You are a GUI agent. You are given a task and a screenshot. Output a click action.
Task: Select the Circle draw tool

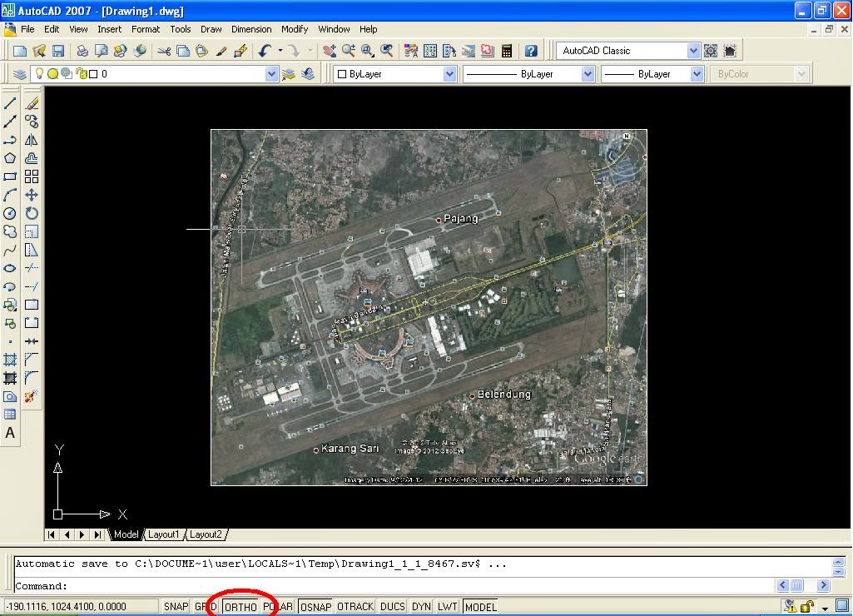click(10, 213)
